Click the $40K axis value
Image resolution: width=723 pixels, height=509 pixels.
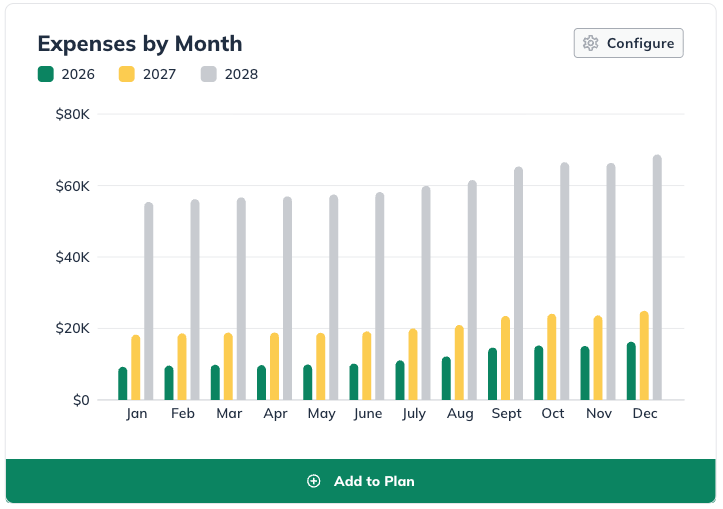[x=72, y=257]
